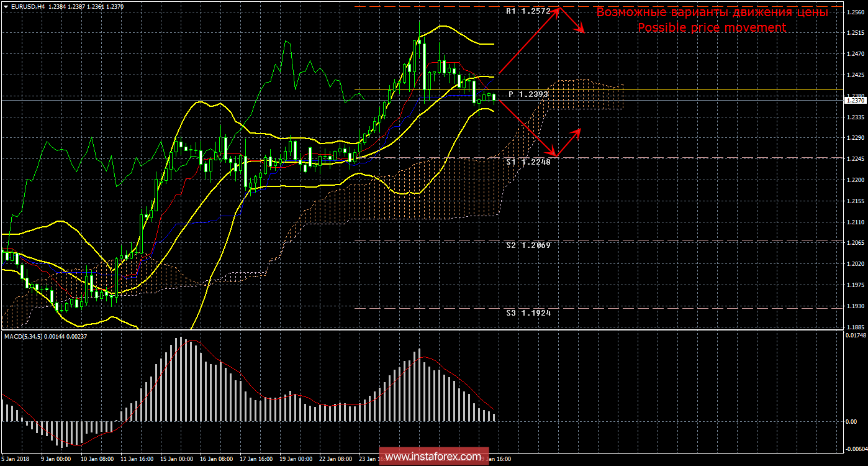Click the 9 Jan 00:00 time label
The image size is (868, 466).
[x=56, y=460]
